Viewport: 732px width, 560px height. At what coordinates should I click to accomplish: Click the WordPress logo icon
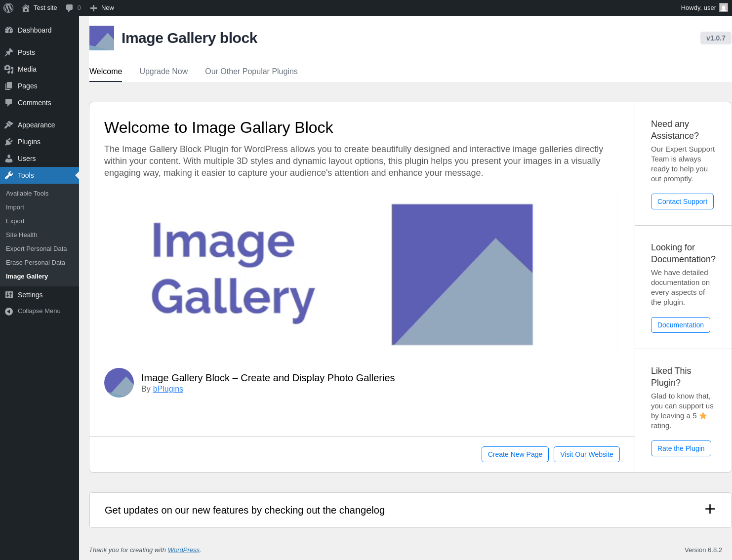coord(8,8)
